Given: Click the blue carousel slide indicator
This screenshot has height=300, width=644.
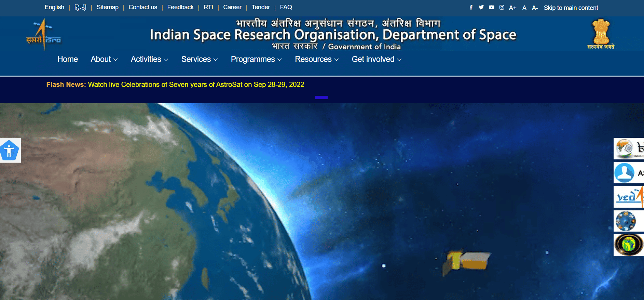Looking at the screenshot, I should 321,97.
